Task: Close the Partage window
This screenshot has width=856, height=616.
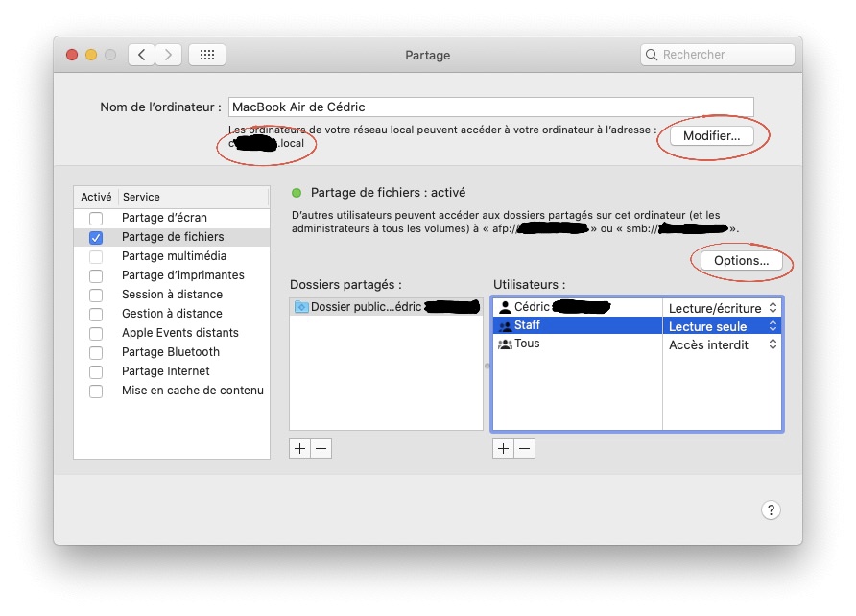Action: click(72, 55)
